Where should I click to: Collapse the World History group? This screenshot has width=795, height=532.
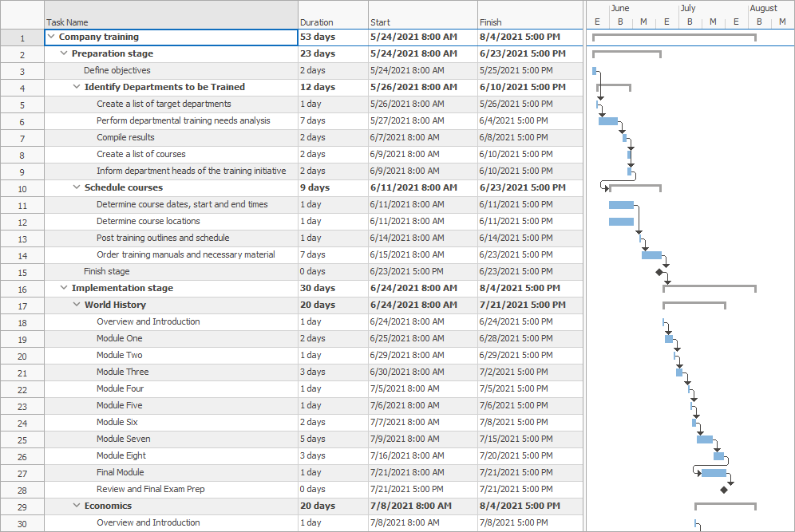coord(77,305)
